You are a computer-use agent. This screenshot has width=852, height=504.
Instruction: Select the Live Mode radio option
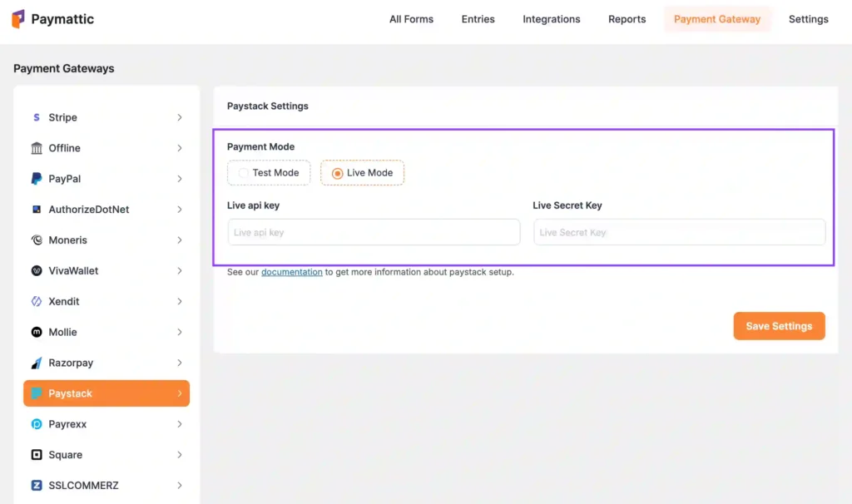[363, 173]
